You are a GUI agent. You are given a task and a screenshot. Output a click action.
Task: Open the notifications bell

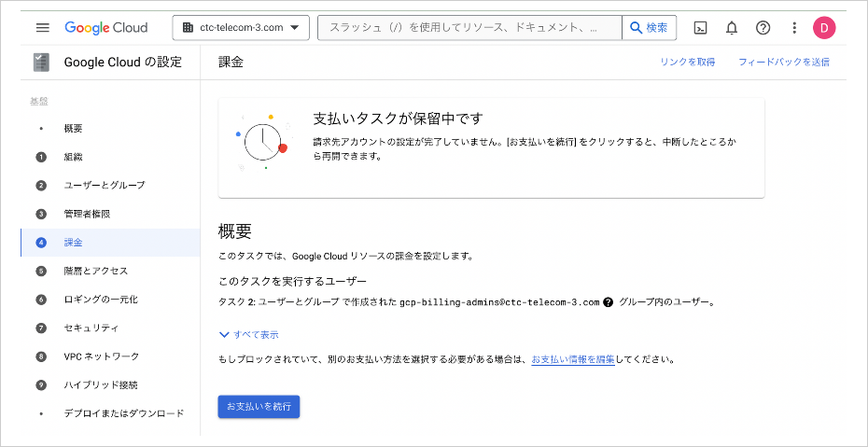click(732, 28)
